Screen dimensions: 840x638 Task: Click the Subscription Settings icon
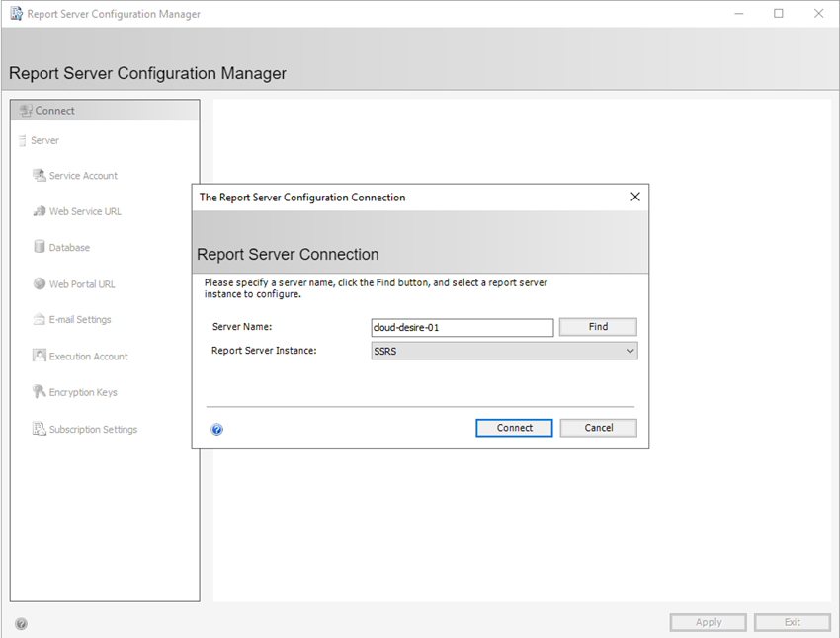tap(40, 429)
